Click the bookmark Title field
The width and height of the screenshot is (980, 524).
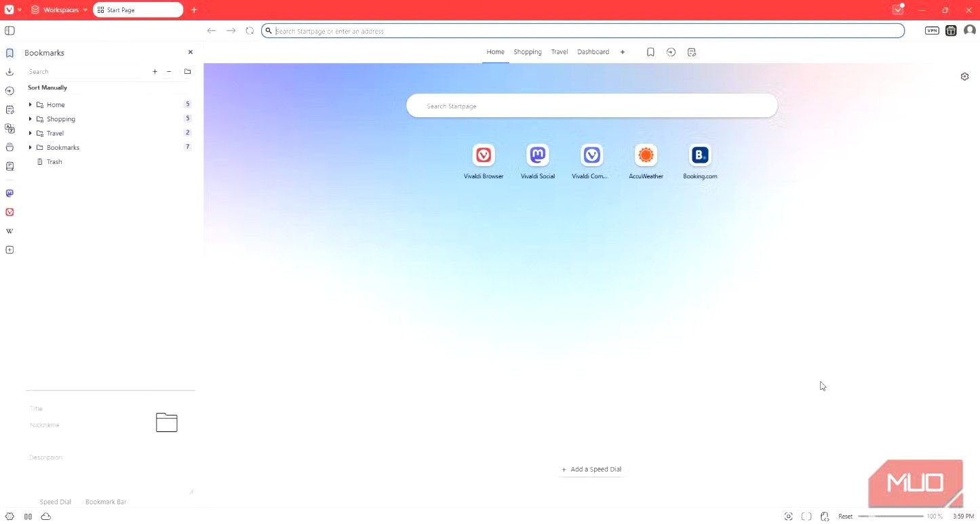coord(87,409)
